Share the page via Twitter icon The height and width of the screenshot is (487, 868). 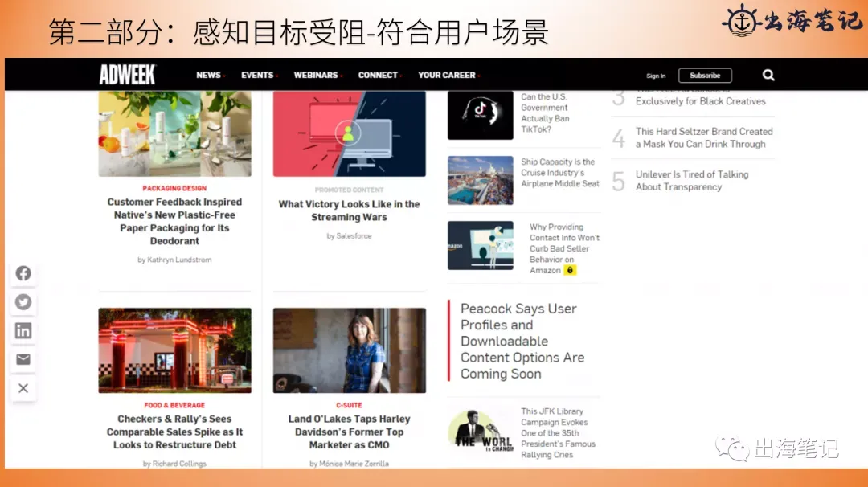click(23, 302)
